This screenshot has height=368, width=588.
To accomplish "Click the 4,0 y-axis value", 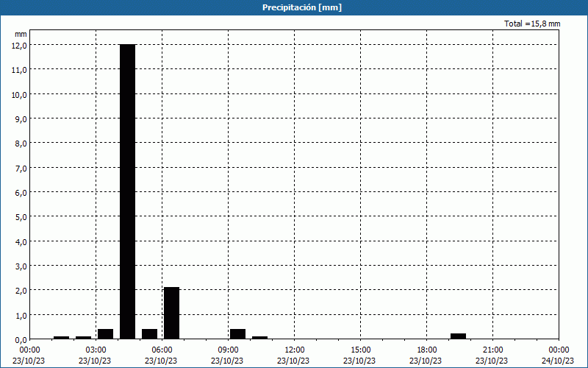I will [21, 242].
